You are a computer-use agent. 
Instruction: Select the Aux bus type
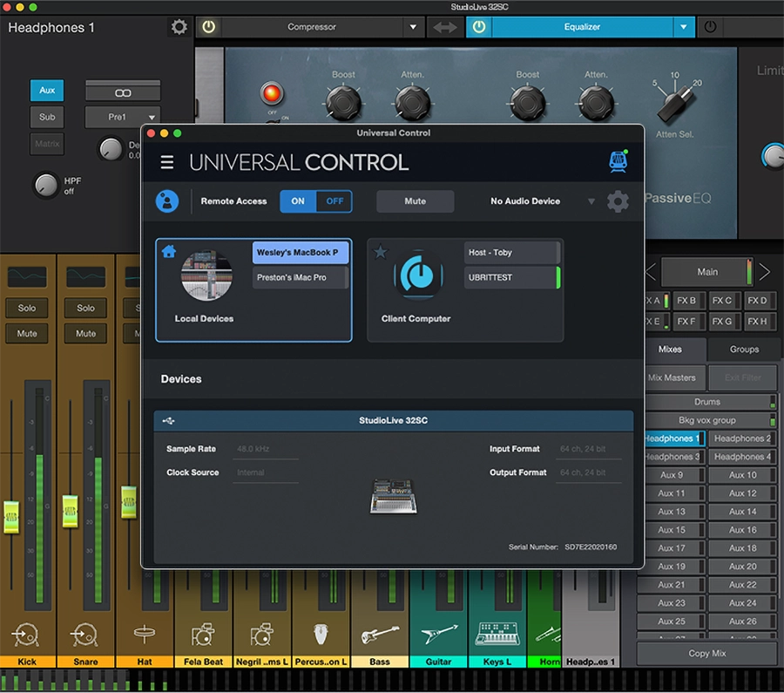[x=47, y=91]
